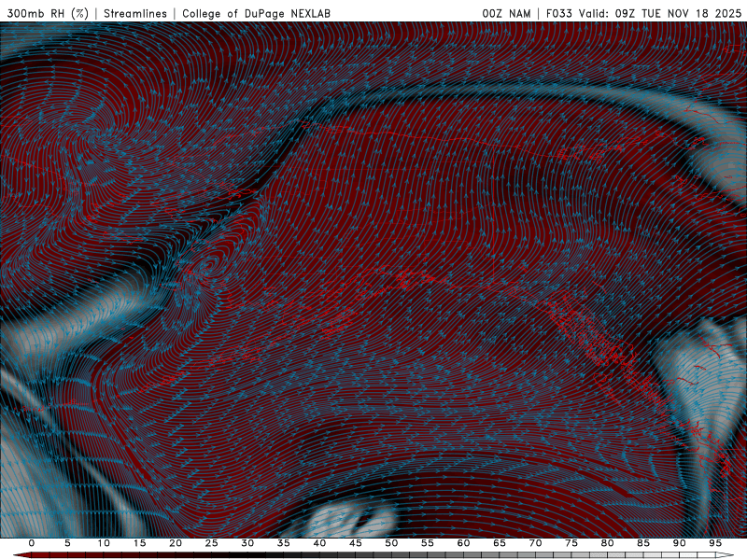Click the 'F033' forecast hour text
Image resolution: width=747 pixels, height=560 pixels.
[558, 14]
